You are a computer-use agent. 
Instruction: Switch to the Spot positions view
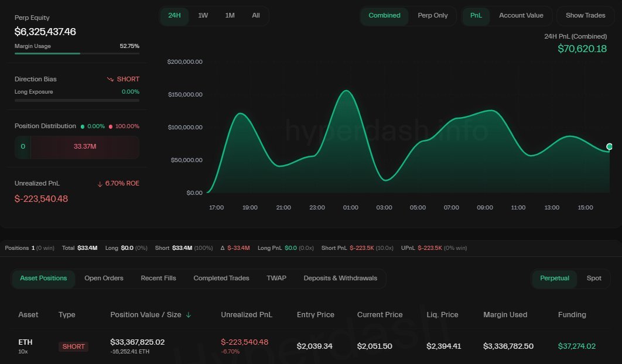click(594, 278)
